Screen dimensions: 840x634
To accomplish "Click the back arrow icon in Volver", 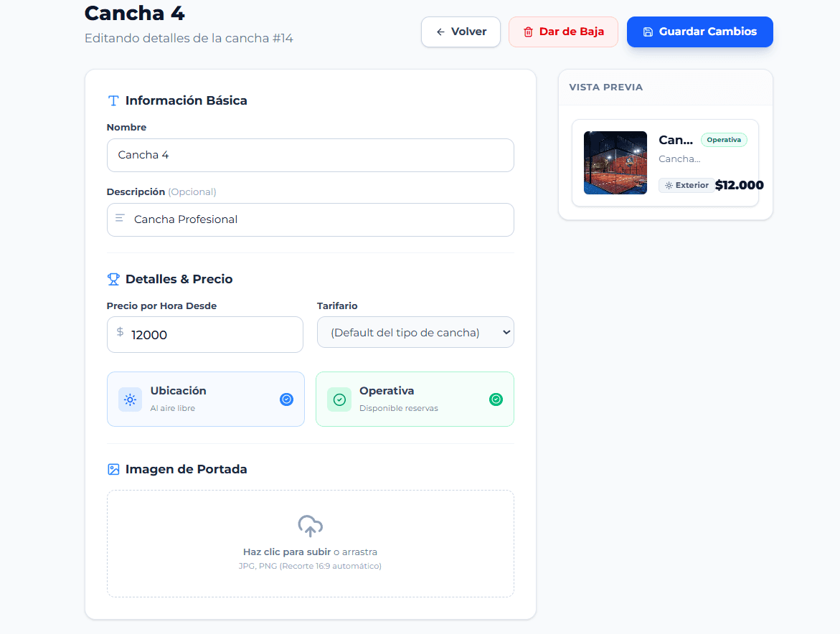I will click(x=440, y=32).
